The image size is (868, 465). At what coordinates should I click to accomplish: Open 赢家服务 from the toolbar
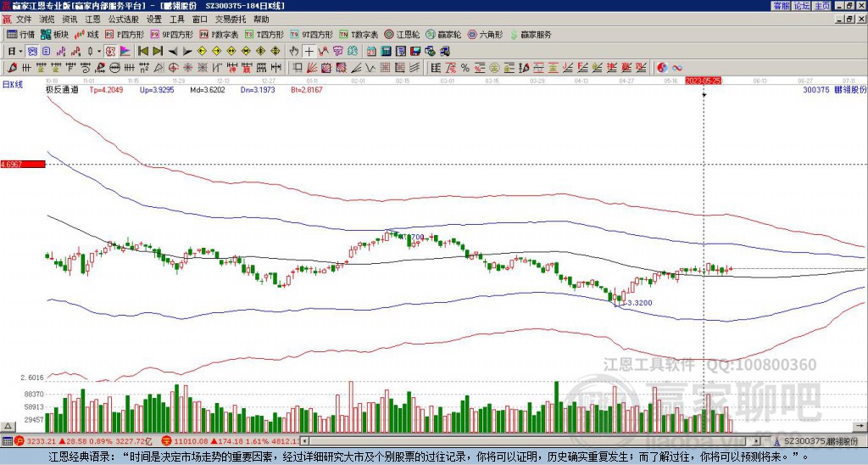point(531,34)
